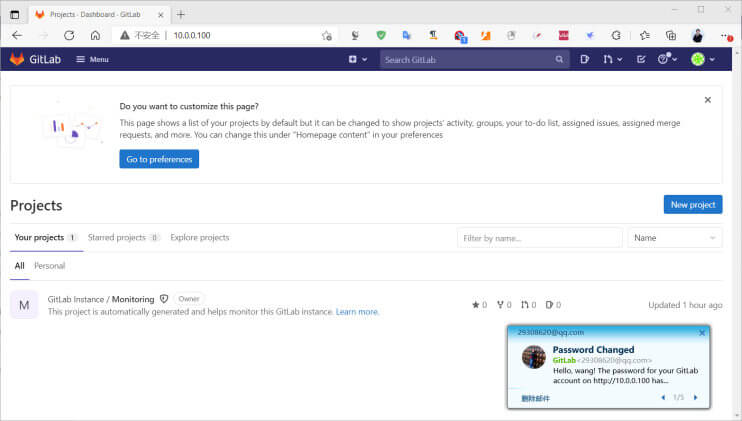Click the Owner badge
Screen dimensions: 742x421
pyautogui.click(x=189, y=299)
